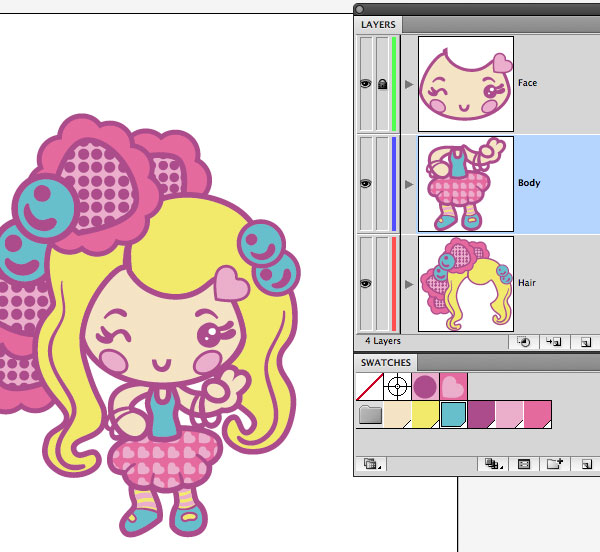Expand the Face layer disclosure triangle
This screenshot has width=600, height=552.
point(409,84)
